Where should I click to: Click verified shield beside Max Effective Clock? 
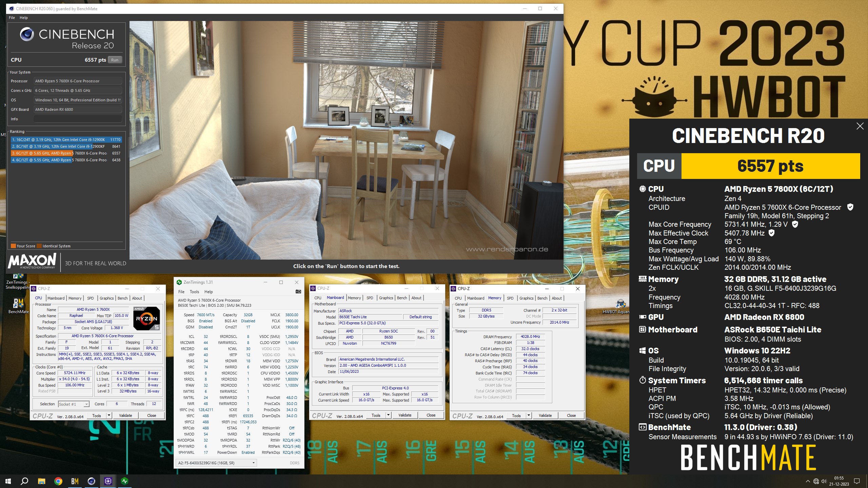click(x=771, y=233)
